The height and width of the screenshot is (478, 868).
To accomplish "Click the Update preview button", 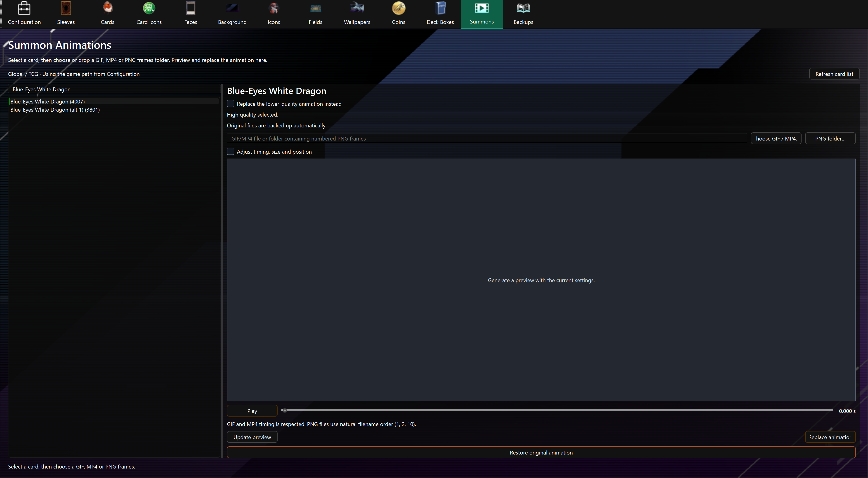I will coord(252,437).
